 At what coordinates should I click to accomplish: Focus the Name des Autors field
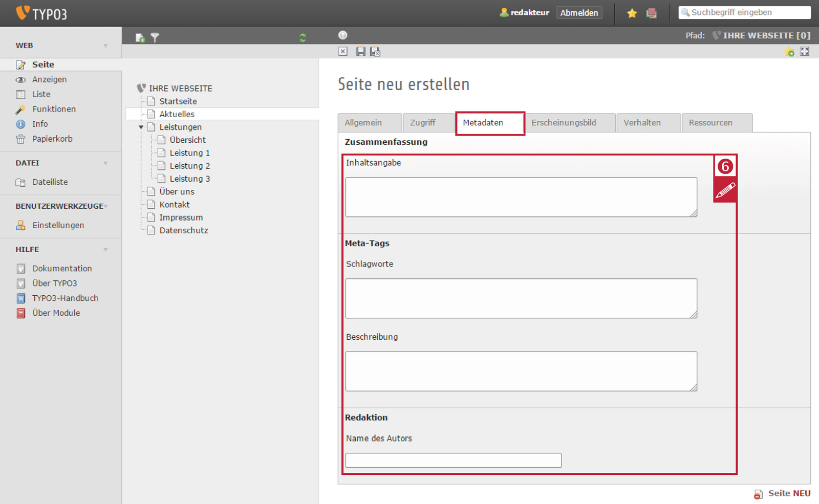(454, 460)
